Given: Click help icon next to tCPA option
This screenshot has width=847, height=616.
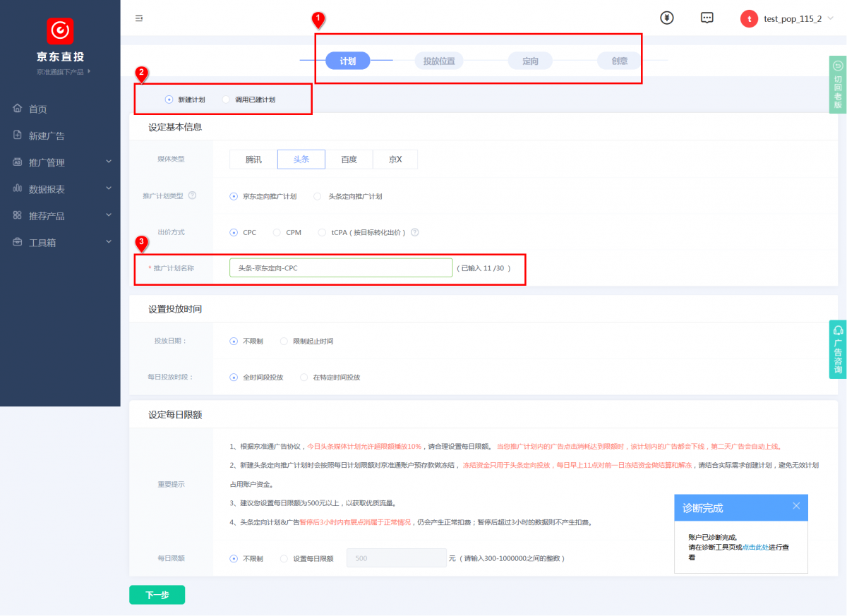Looking at the screenshot, I should click(415, 232).
